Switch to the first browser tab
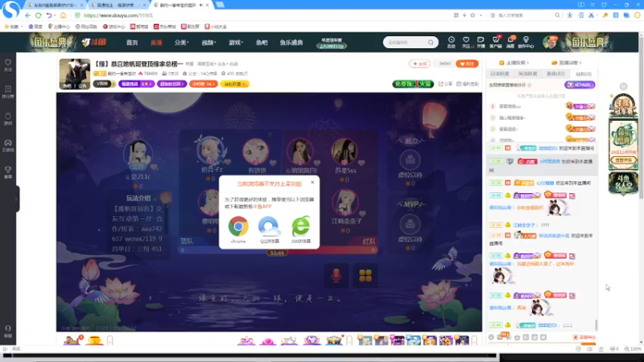Viewport: 644px width, 362px height. (x=55, y=5)
